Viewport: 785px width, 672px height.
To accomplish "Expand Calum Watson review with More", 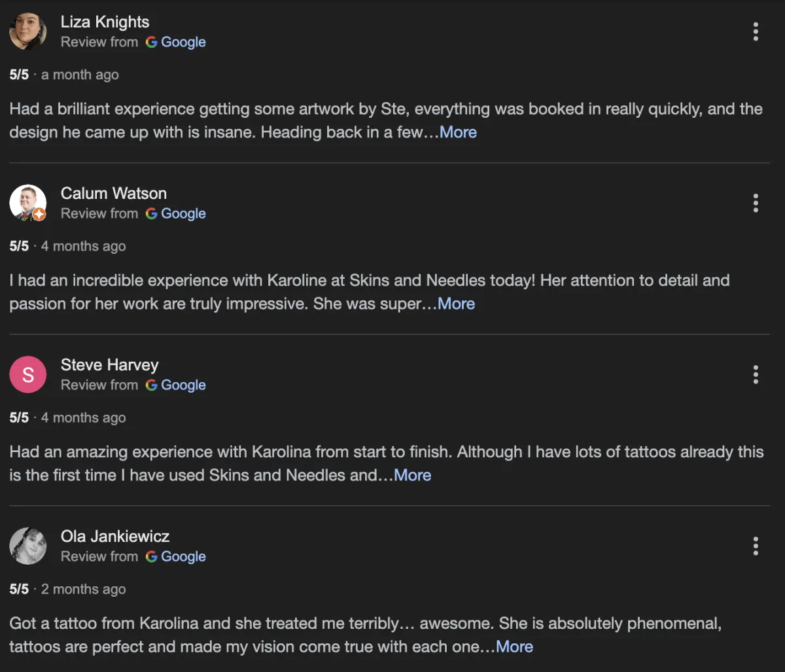I will (456, 304).
